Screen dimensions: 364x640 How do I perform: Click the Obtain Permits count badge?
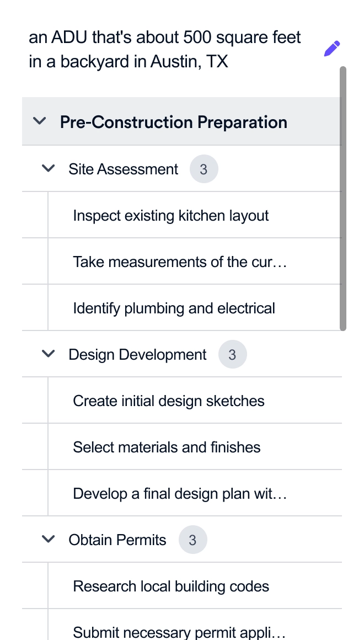click(x=192, y=540)
